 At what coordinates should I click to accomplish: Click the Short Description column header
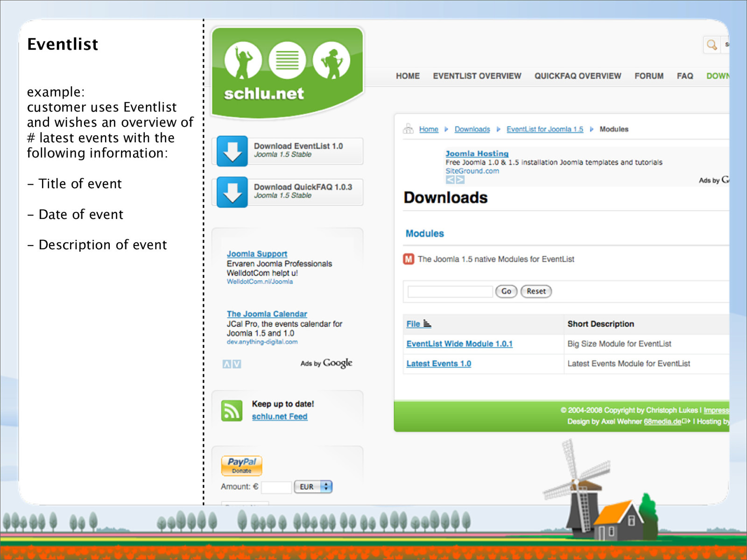[x=601, y=324]
